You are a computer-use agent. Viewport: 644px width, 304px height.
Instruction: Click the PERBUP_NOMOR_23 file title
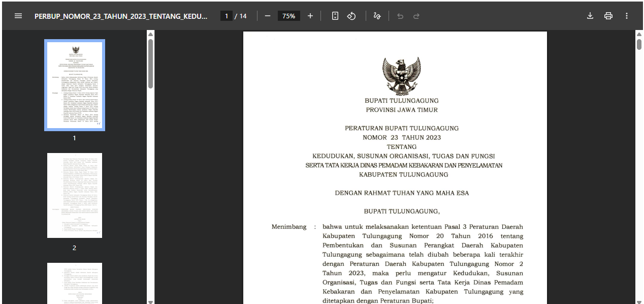(x=121, y=16)
